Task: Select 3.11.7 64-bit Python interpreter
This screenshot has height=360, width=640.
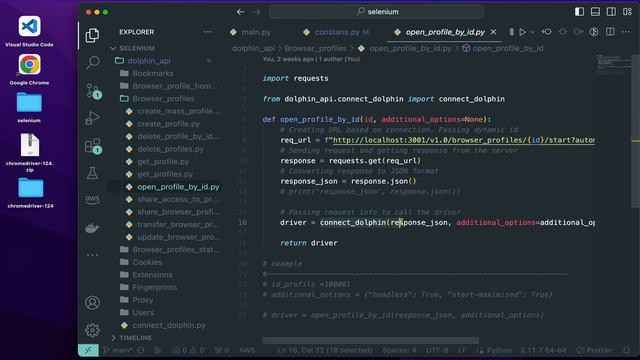Action: pyautogui.click(x=543, y=350)
